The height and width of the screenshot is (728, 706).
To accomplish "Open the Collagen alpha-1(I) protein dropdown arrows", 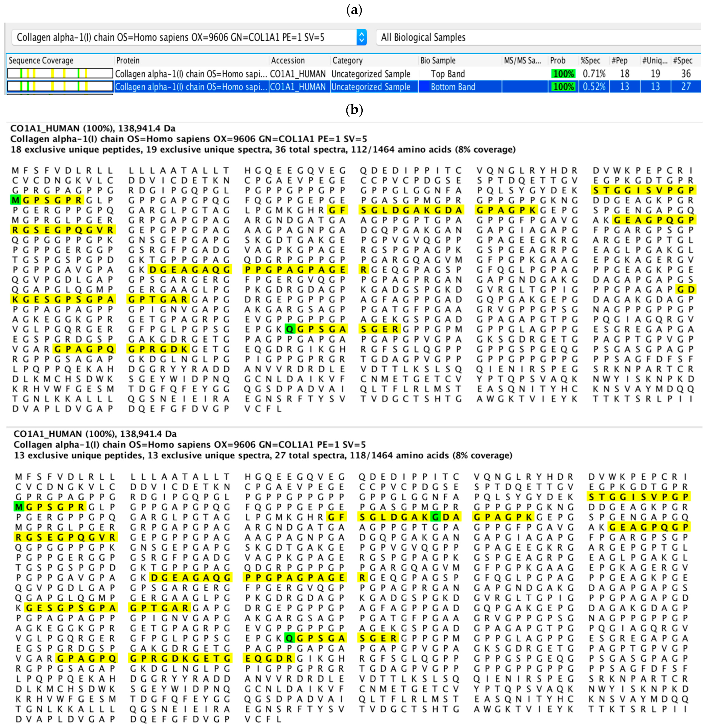I will (x=361, y=37).
